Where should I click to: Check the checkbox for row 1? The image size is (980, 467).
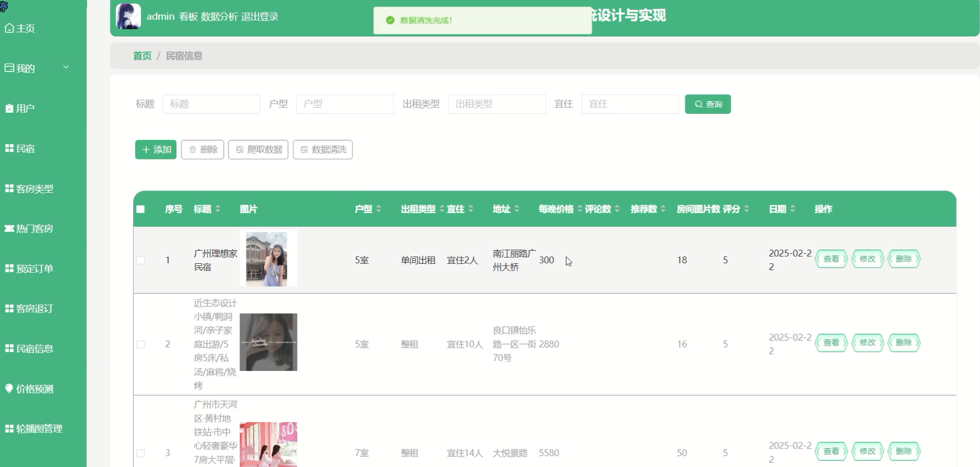coord(140,260)
